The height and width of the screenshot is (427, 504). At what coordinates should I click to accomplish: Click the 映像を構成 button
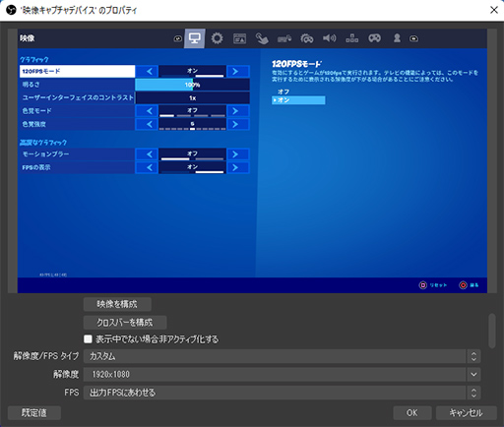[x=117, y=304]
